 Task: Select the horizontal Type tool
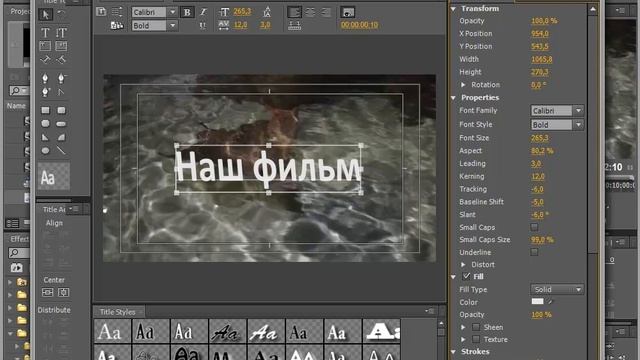point(45,33)
